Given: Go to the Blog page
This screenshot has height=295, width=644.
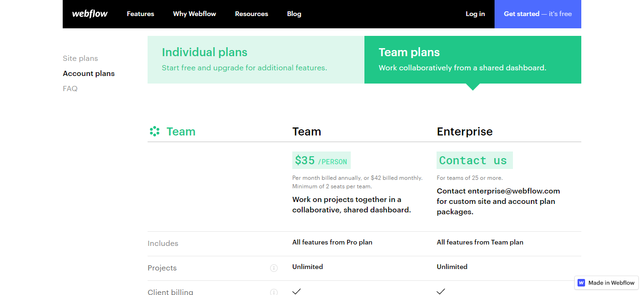Looking at the screenshot, I should point(294,14).
